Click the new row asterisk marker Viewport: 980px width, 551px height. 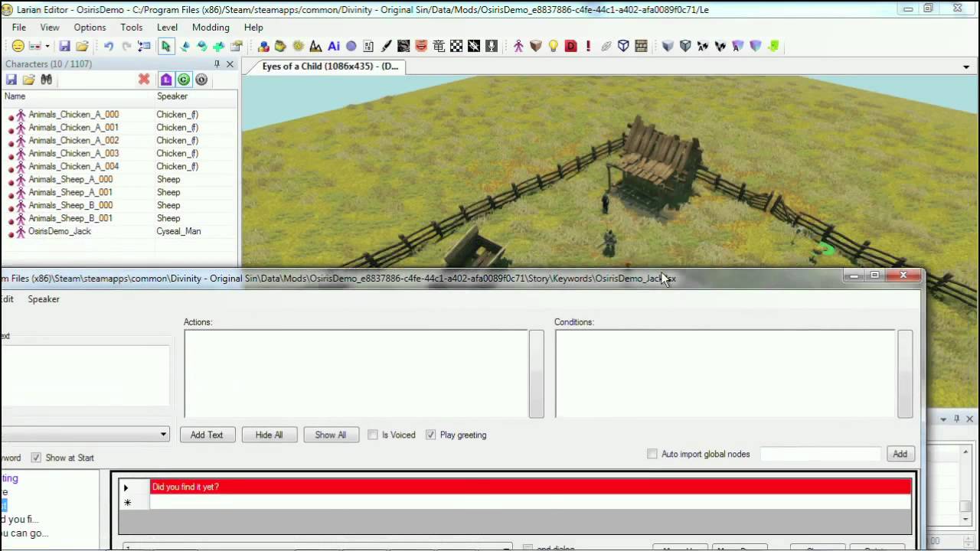pyautogui.click(x=127, y=503)
